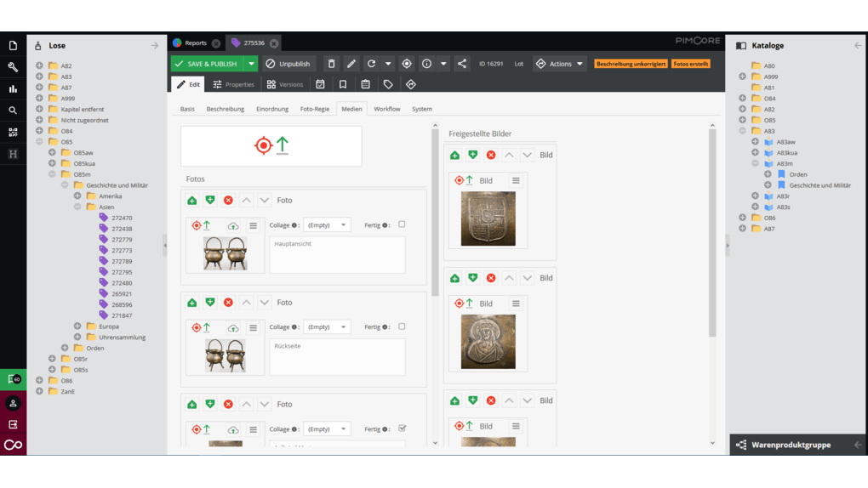Click scrollbar of Freigestellte Bilder panel
The width and height of the screenshot is (868, 488).
point(712,232)
